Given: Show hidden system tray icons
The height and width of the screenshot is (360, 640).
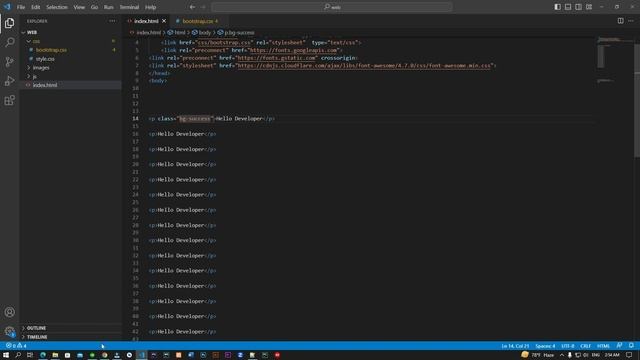Looking at the screenshot, I should pos(562,355).
